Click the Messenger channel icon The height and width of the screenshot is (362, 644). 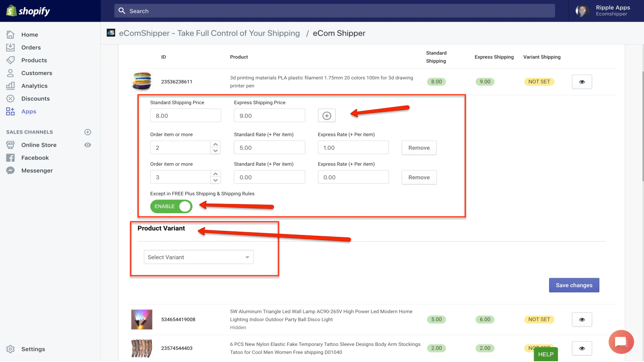[10, 171]
